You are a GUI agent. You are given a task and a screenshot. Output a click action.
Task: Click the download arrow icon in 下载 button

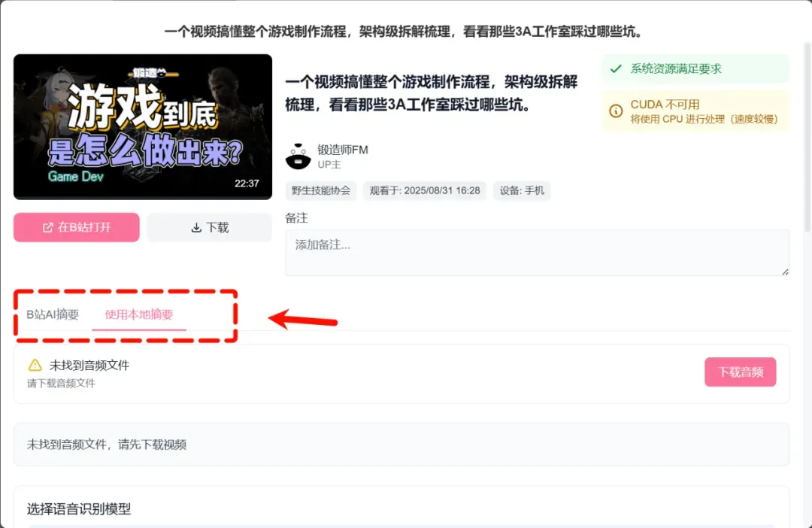click(196, 227)
